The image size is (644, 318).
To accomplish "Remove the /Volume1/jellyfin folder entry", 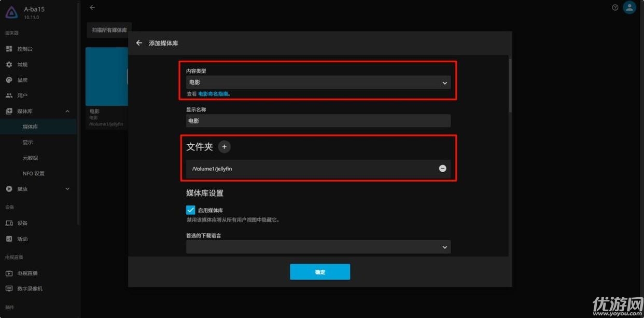I will [442, 169].
